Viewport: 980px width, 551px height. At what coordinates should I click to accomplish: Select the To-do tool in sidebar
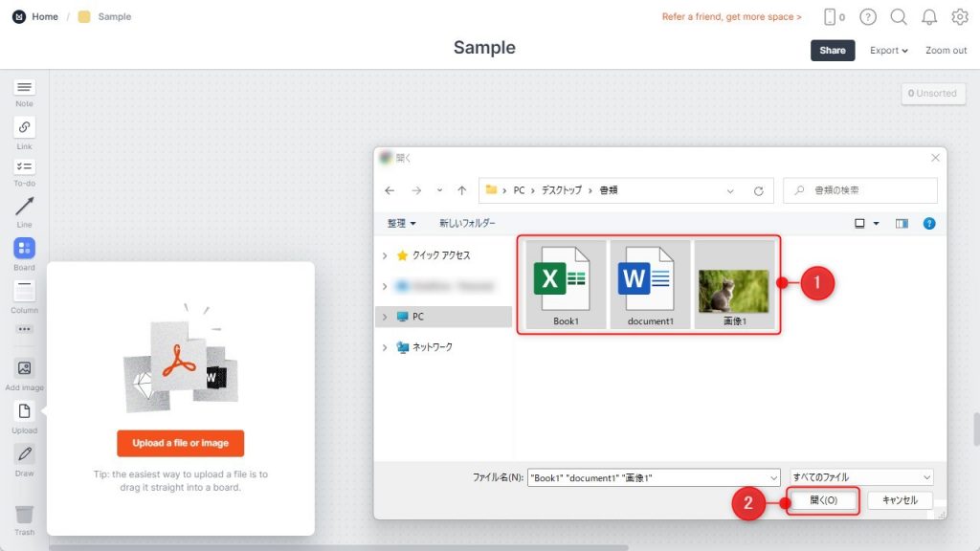(x=24, y=172)
